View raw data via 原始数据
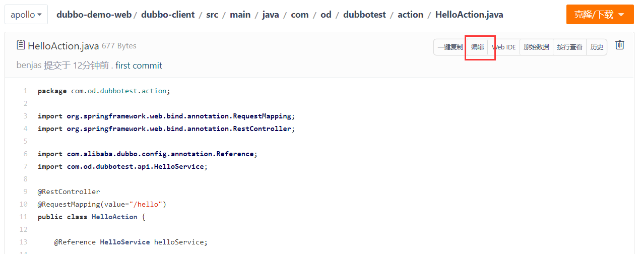The image size is (644, 254). coord(536,47)
